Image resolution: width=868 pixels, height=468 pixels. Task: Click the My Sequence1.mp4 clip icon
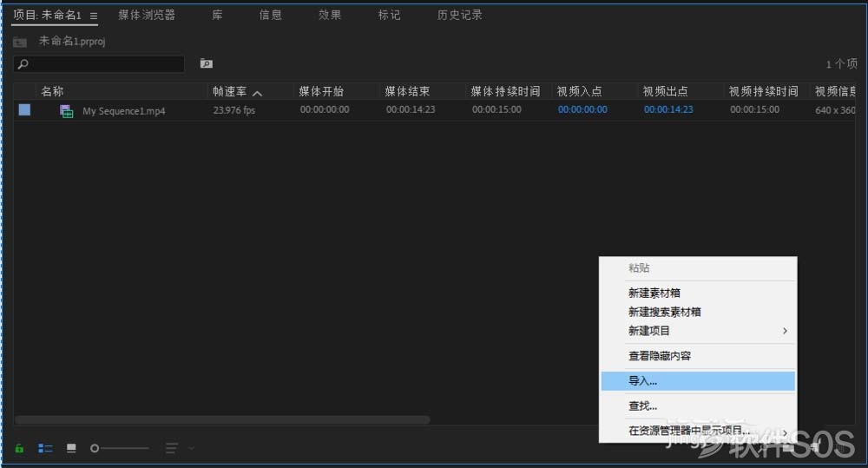pyautogui.click(x=67, y=111)
